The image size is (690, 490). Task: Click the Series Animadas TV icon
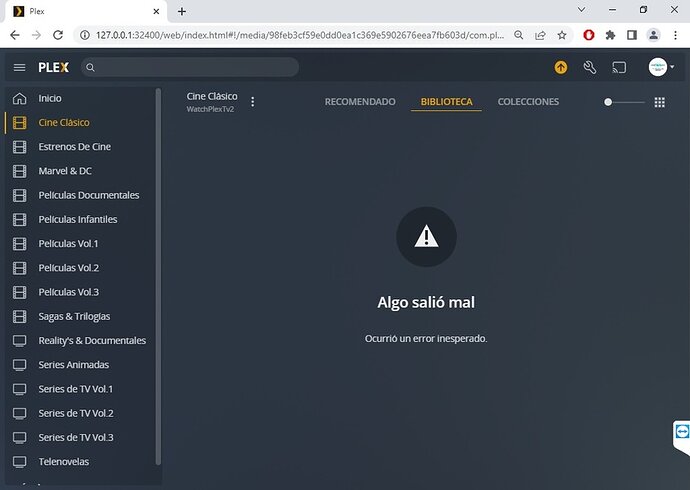pos(19,365)
